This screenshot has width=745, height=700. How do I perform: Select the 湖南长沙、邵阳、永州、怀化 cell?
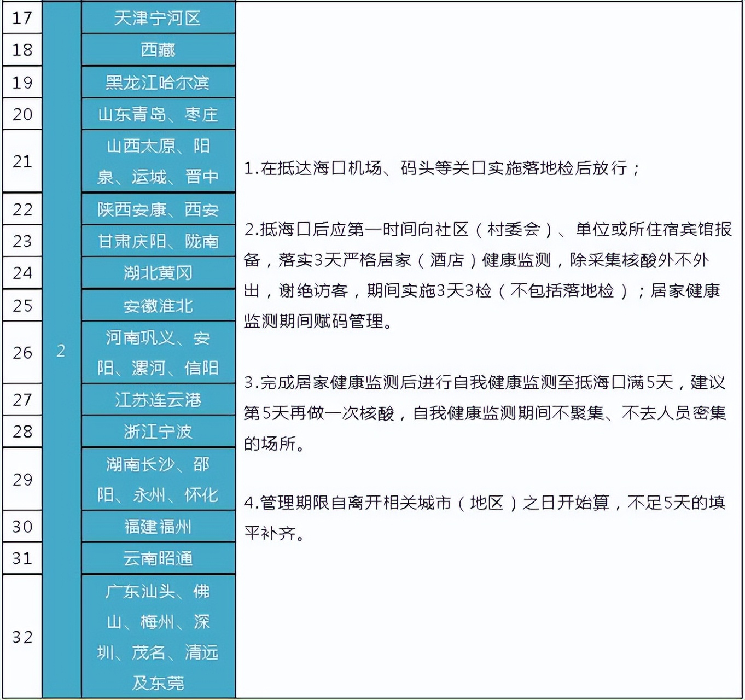pyautogui.click(x=158, y=479)
